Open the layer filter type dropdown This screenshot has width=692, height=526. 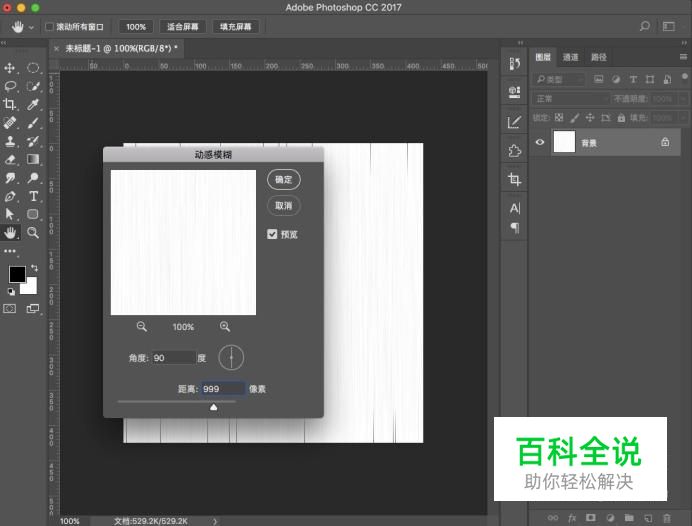point(558,79)
